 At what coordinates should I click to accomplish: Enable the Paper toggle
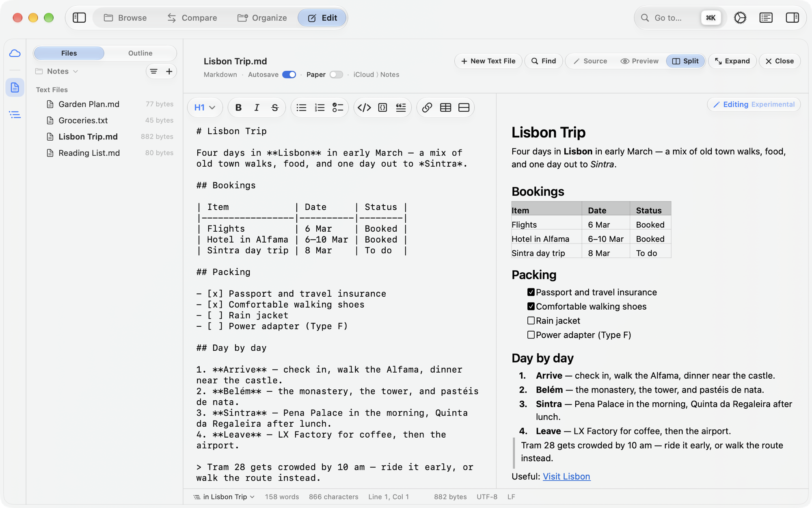point(336,75)
